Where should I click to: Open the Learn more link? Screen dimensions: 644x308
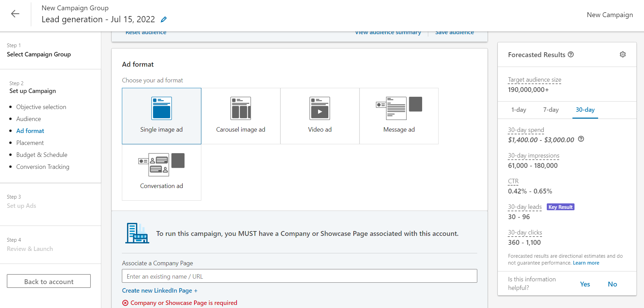click(586, 263)
